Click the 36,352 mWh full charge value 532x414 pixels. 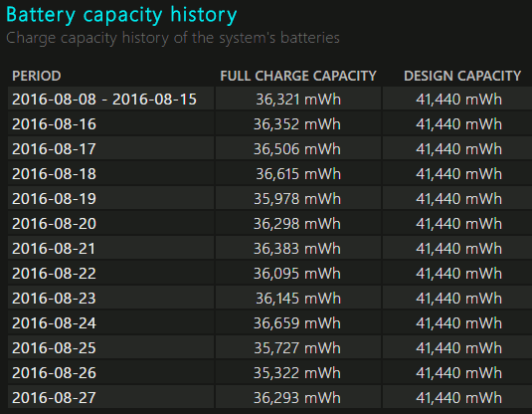[297, 124]
